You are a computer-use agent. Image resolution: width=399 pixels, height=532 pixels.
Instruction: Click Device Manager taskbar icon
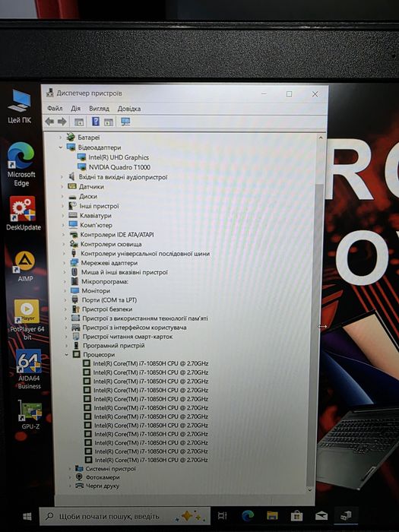coord(345,516)
